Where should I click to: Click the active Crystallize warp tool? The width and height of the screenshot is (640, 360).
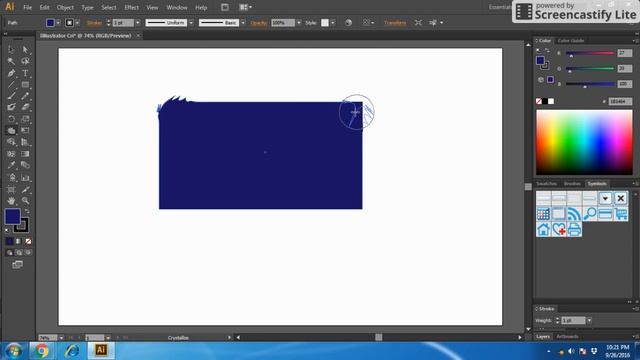coord(11,131)
